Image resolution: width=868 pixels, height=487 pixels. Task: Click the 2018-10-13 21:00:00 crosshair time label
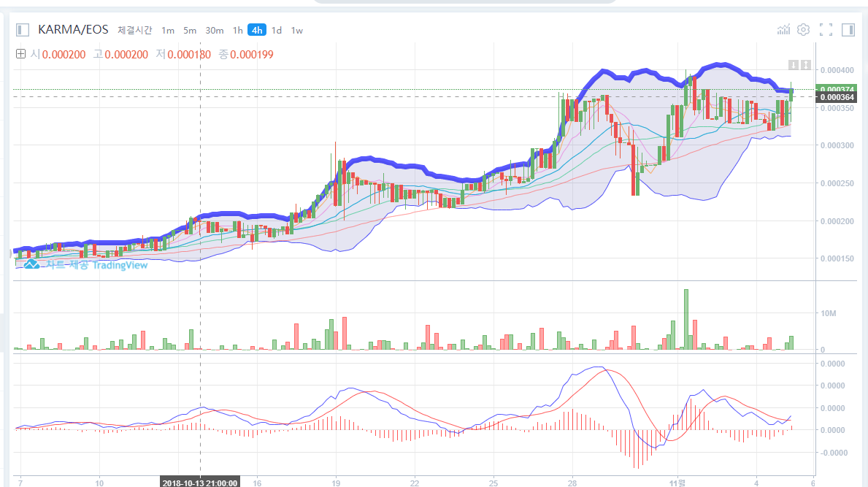[200, 483]
